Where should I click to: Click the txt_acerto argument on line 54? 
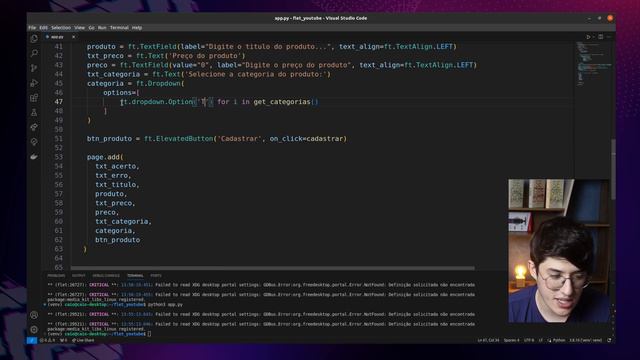116,166
